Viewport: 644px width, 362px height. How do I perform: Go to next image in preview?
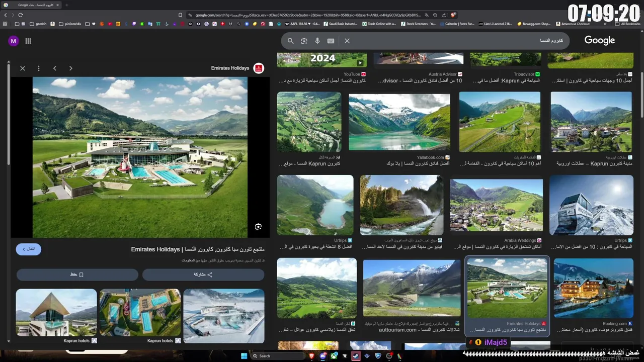(70, 68)
